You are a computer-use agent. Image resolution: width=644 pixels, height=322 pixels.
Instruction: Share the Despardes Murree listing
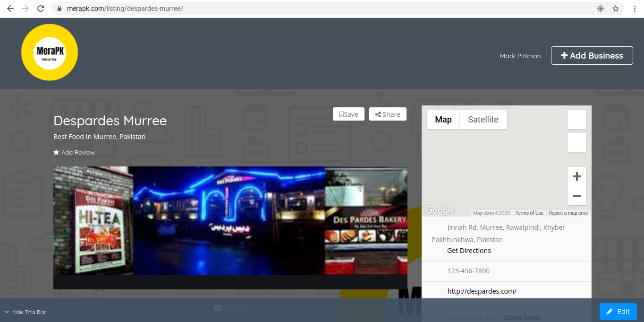[388, 114]
